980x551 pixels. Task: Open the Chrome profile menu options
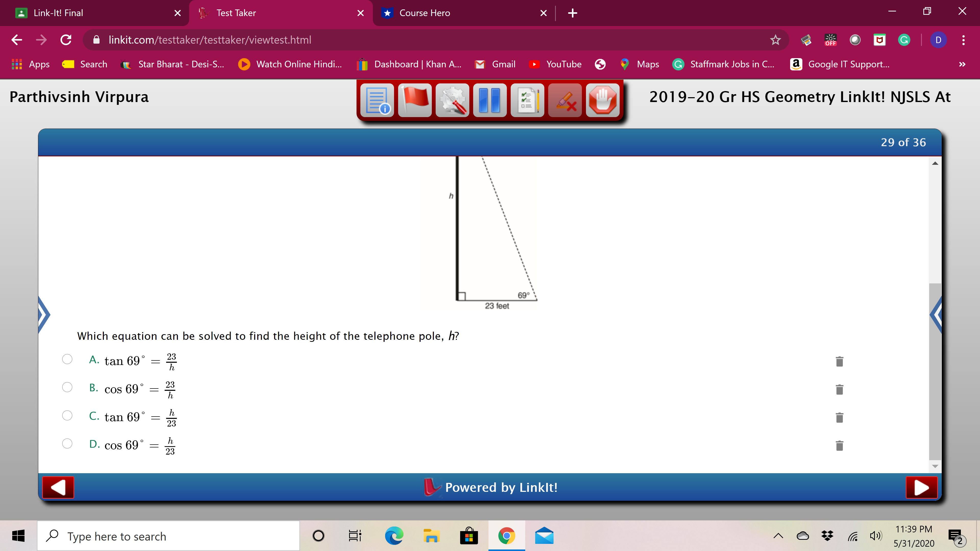(x=938, y=40)
